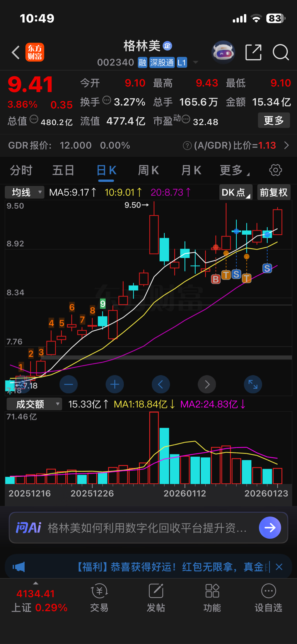Tap the megaphone announcement icon

point(19,567)
